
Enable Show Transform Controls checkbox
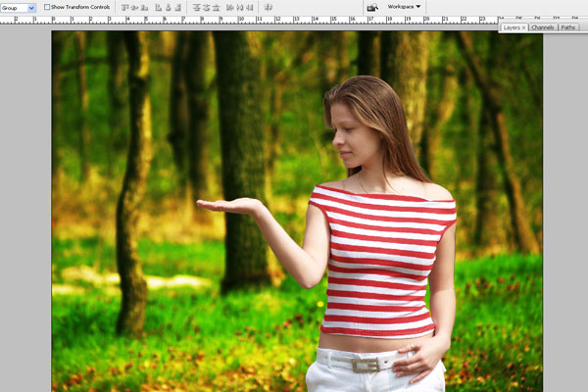click(47, 7)
